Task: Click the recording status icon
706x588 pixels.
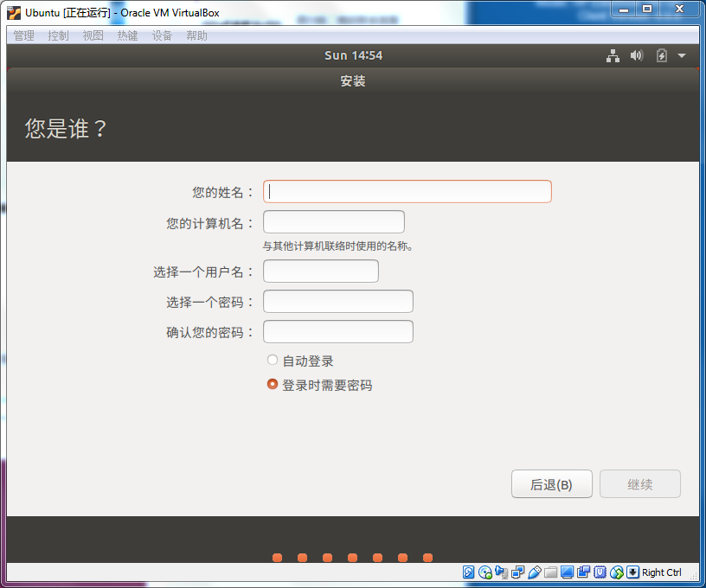Action: click(583, 572)
